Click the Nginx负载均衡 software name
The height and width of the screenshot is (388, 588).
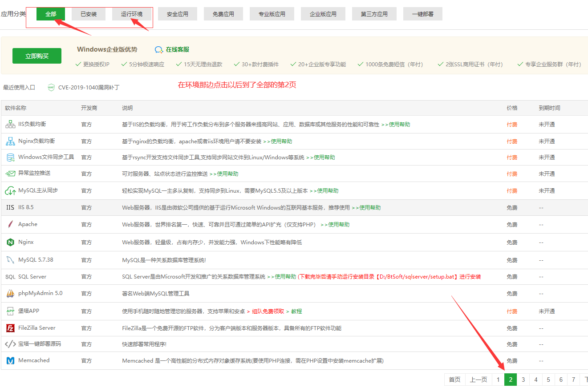coord(36,141)
